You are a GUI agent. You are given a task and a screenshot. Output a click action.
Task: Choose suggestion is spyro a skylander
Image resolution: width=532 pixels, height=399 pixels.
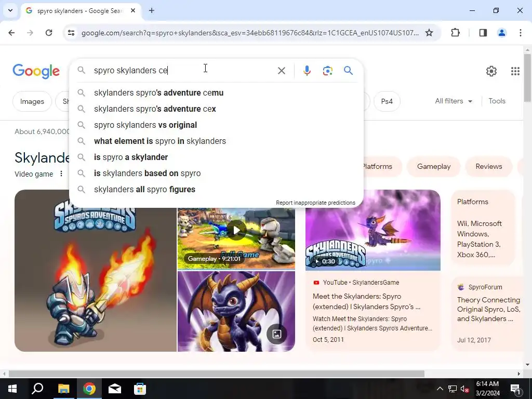click(x=217, y=157)
